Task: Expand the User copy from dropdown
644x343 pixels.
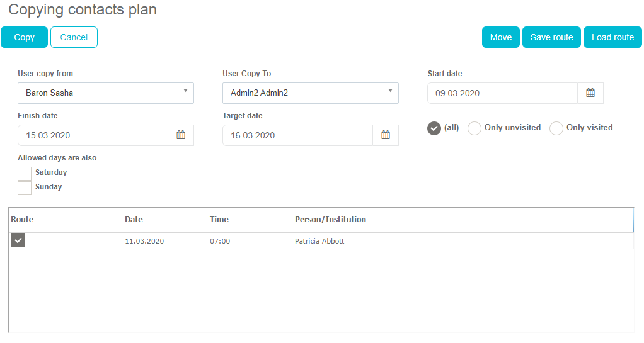Action: [106, 93]
